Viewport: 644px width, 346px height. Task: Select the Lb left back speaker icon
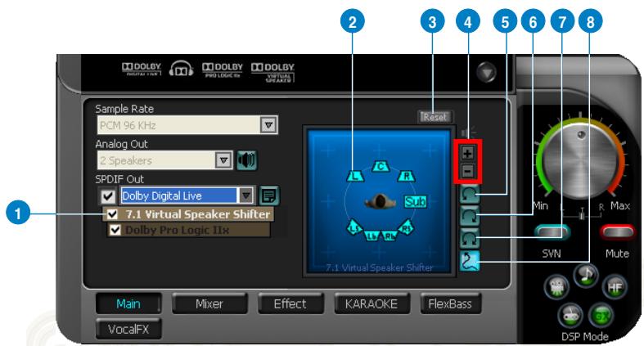pyautogui.click(x=372, y=236)
